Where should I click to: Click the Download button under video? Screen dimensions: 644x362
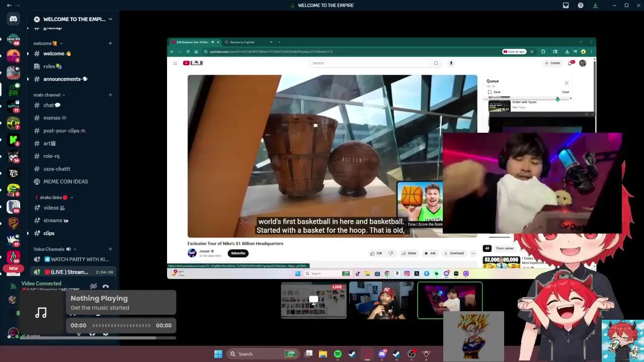click(x=454, y=253)
